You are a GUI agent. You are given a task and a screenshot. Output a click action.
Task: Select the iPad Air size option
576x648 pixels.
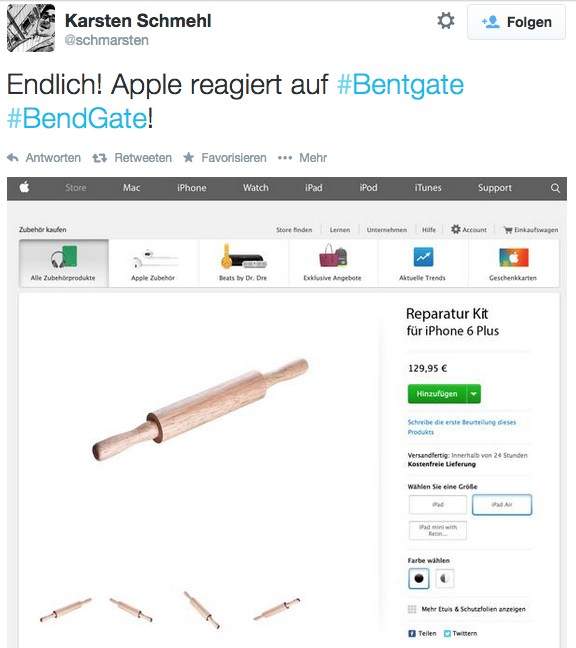[x=502, y=505]
